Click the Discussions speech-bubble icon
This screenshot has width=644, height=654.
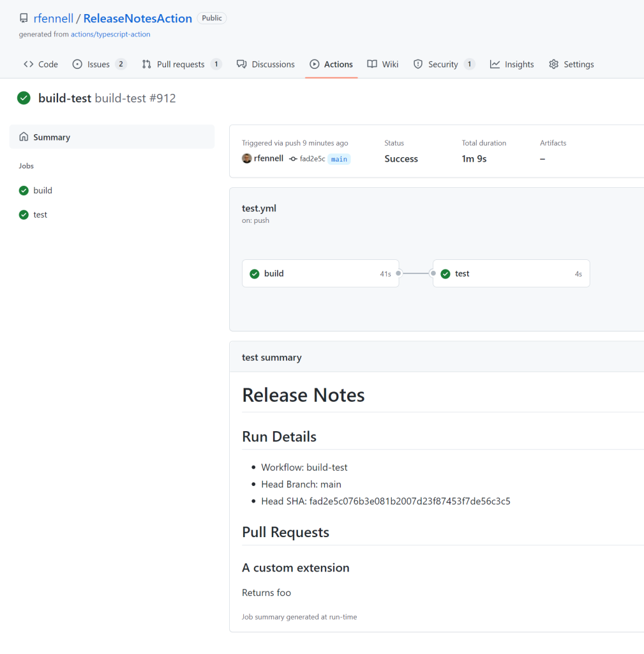241,65
